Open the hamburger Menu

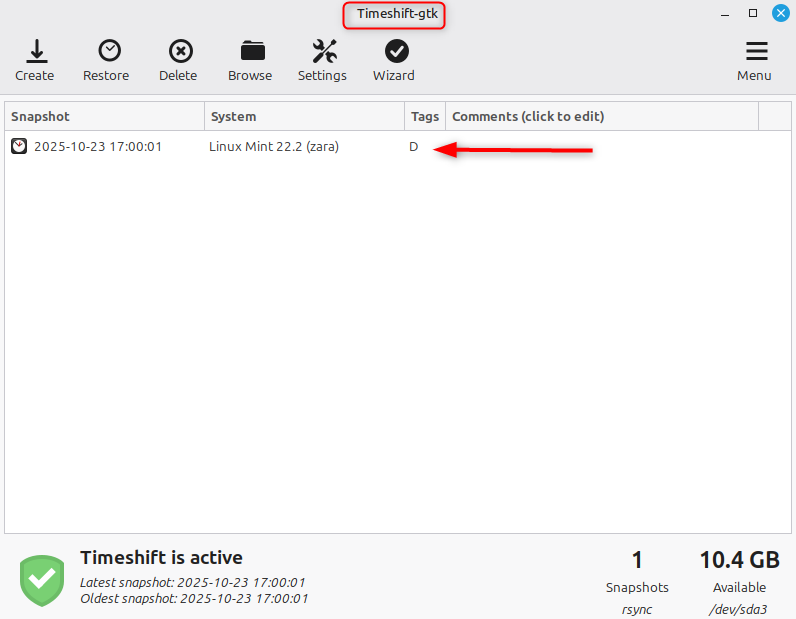pyautogui.click(x=755, y=51)
